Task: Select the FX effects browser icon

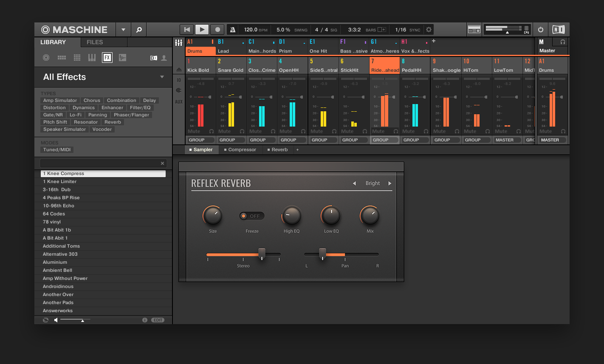Action: pyautogui.click(x=107, y=58)
